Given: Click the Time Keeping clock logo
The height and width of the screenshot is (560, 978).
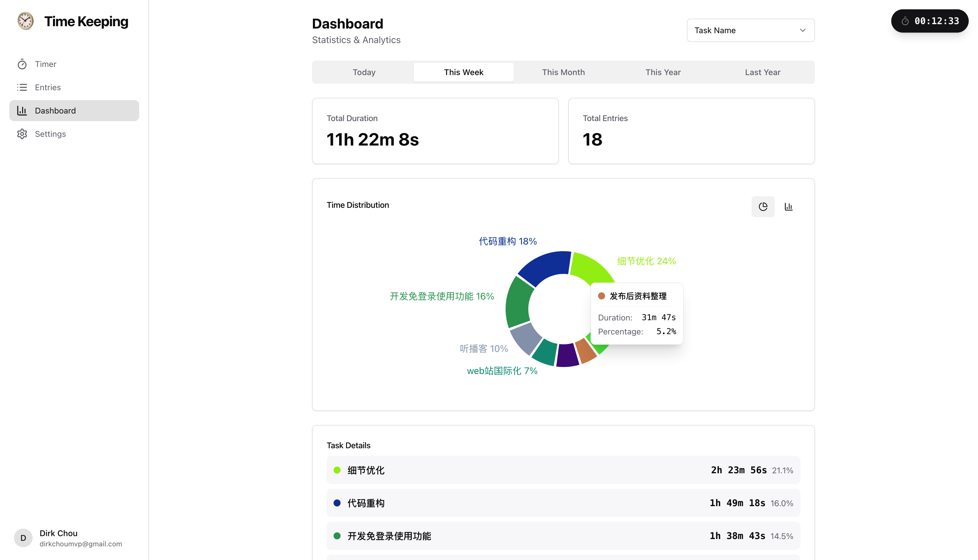Looking at the screenshot, I should pyautogui.click(x=25, y=21).
